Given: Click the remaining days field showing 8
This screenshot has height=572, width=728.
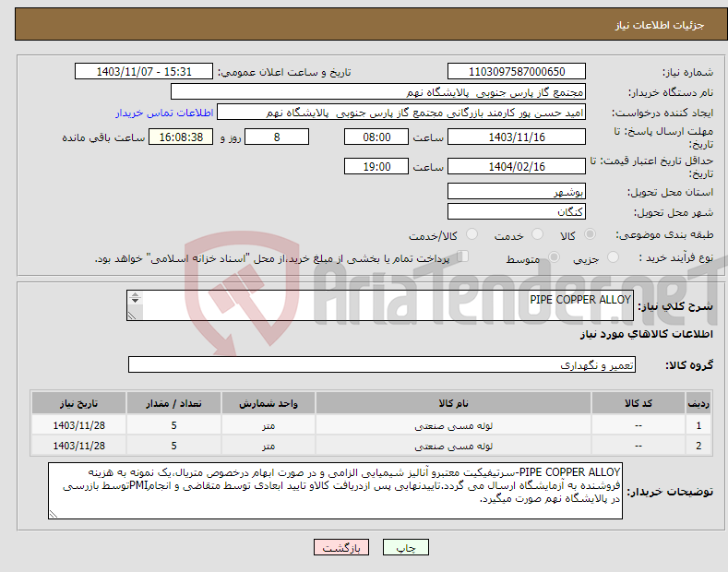Looking at the screenshot, I should click(x=277, y=137).
